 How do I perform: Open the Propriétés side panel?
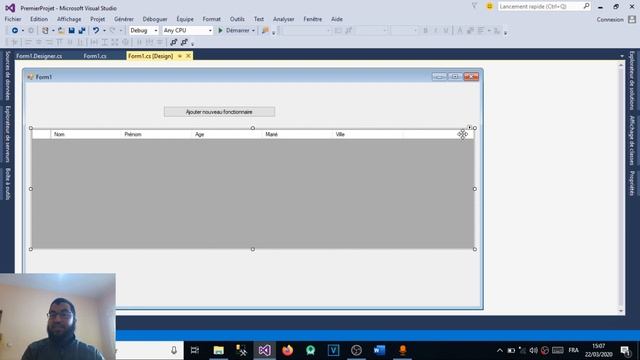tap(632, 183)
